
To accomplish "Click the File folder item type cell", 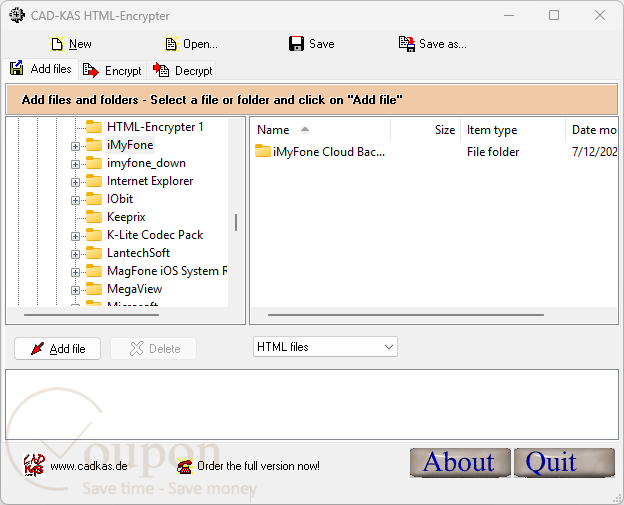I will coord(493,152).
